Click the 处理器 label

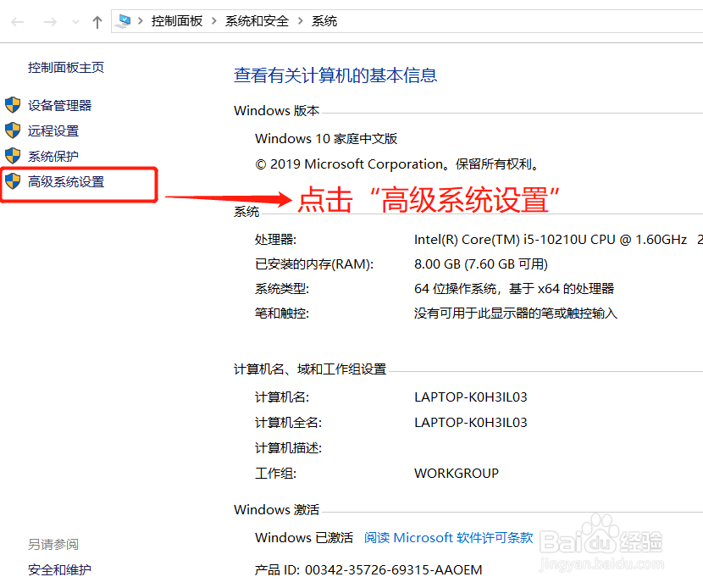(x=275, y=240)
